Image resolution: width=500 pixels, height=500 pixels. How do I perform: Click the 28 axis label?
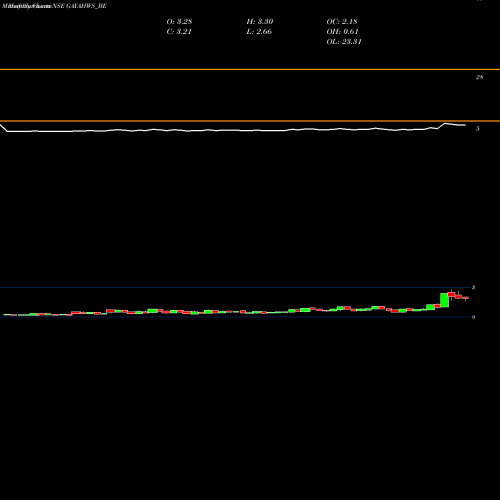tap(479, 77)
